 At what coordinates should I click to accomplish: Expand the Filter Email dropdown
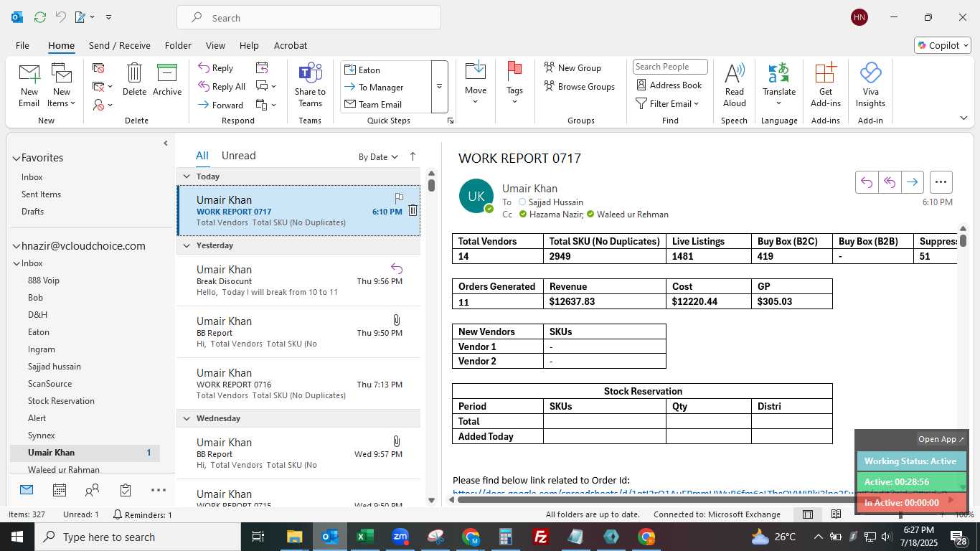(667, 103)
